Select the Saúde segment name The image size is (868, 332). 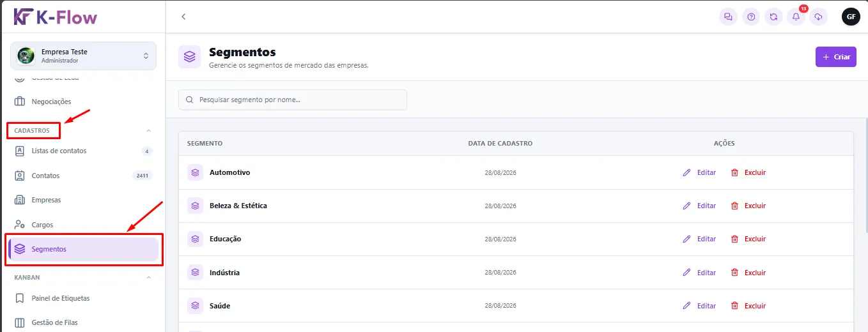(x=220, y=306)
